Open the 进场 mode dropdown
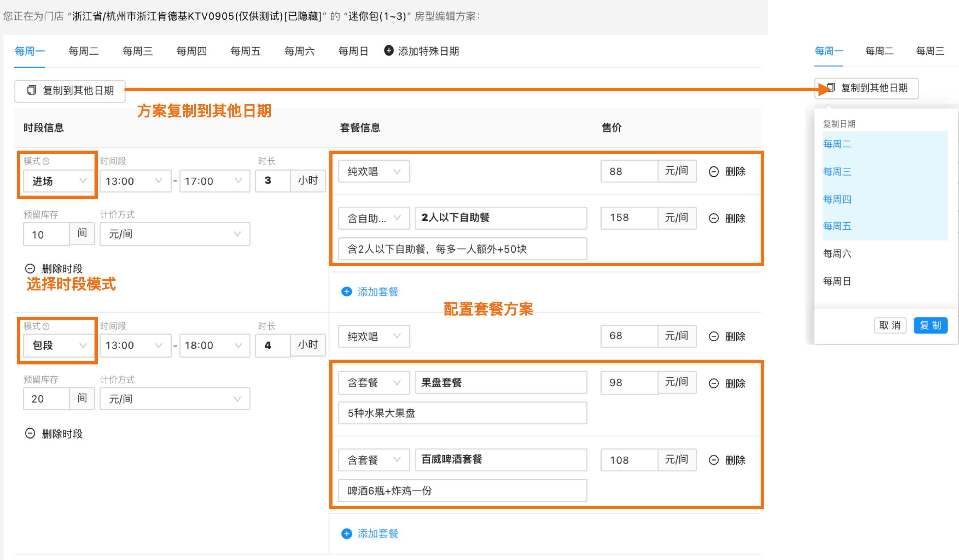959x560 pixels. click(x=59, y=181)
